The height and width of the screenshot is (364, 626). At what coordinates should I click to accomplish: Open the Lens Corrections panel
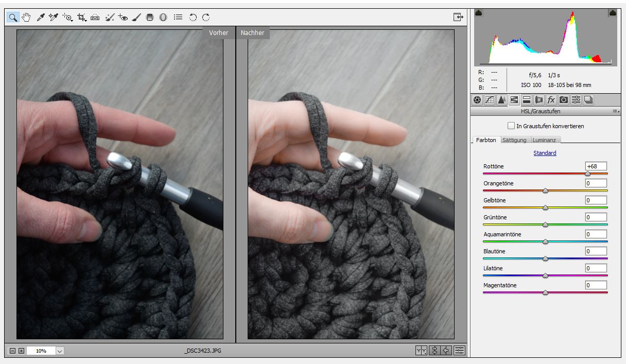pos(539,100)
